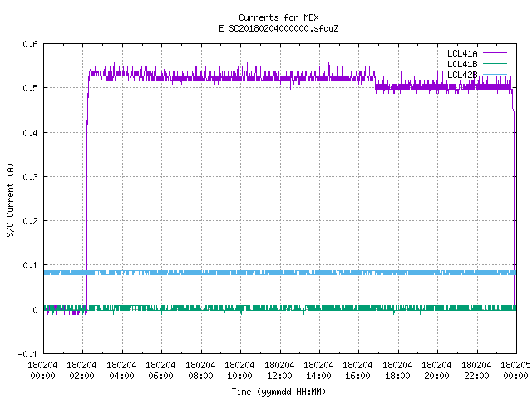Click the y-axis tick value 0.5
The image size is (532, 399).
[30, 88]
